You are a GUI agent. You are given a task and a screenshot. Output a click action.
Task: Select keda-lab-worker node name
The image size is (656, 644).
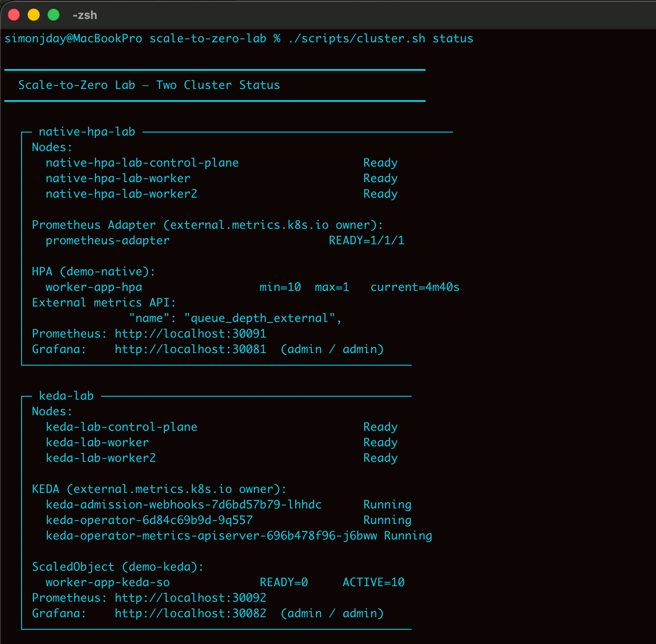click(x=98, y=442)
